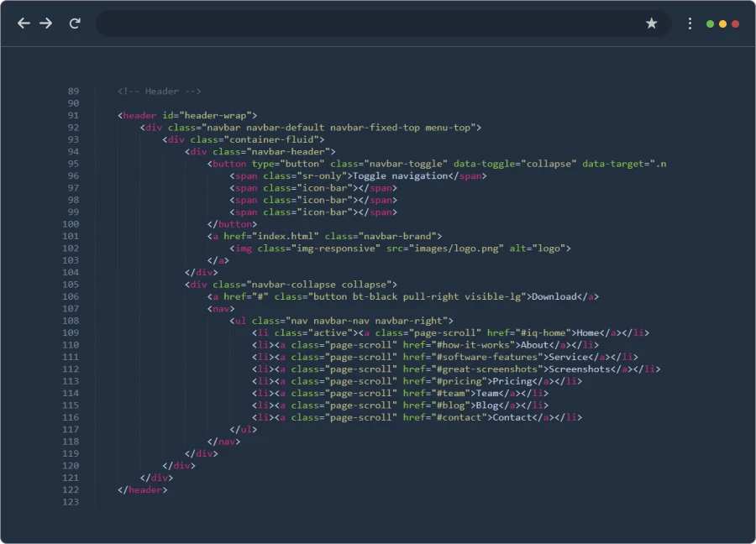Place cursor on the opening nav tag
The width and height of the screenshot is (756, 544).
220,309
